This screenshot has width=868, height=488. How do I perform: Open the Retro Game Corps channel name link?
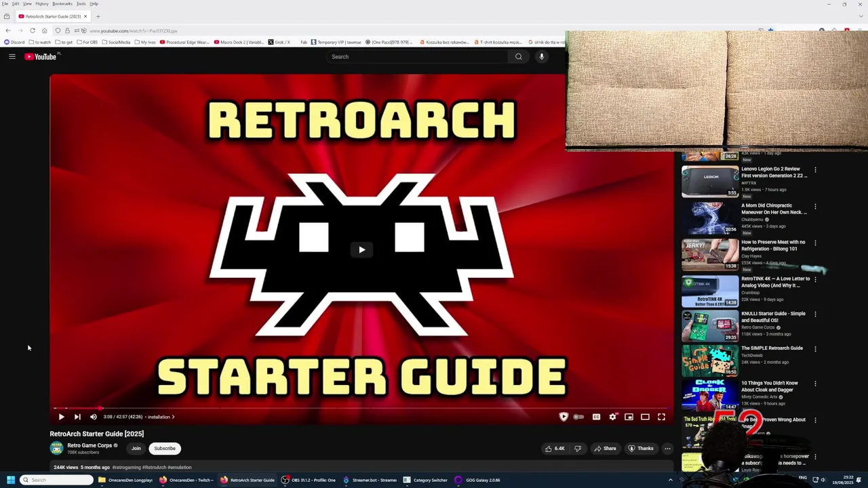[x=90, y=445]
